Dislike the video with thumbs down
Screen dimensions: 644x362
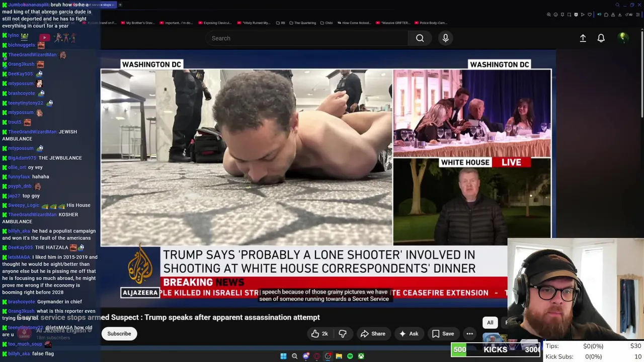pyautogui.click(x=343, y=334)
